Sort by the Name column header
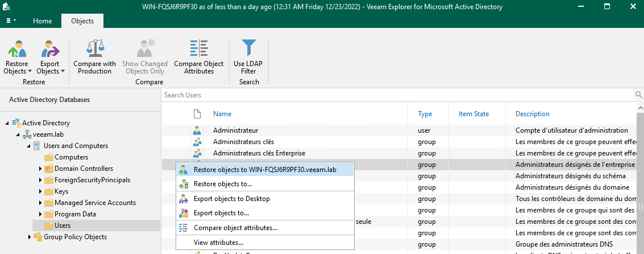Image resolution: width=644 pixels, height=254 pixels. point(222,114)
